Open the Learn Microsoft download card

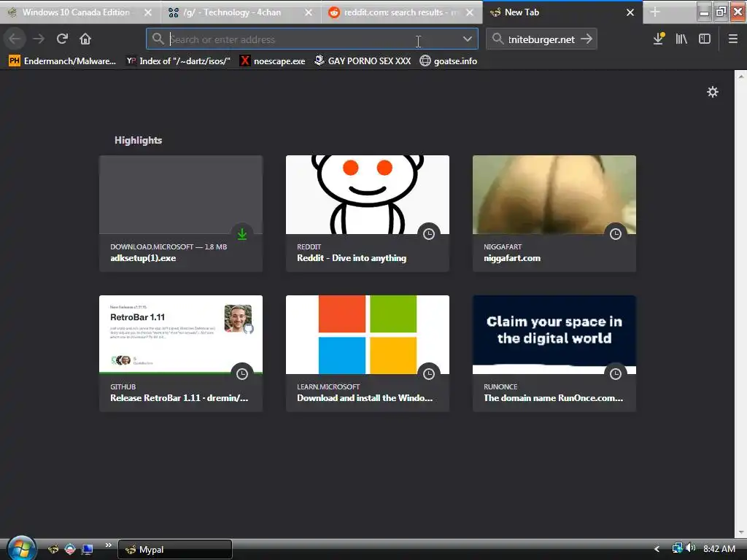(368, 354)
